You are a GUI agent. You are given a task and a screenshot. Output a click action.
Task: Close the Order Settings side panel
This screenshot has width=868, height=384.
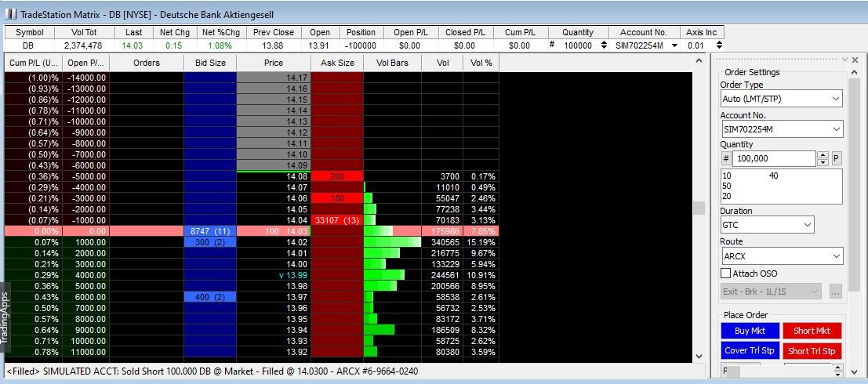tap(855, 60)
